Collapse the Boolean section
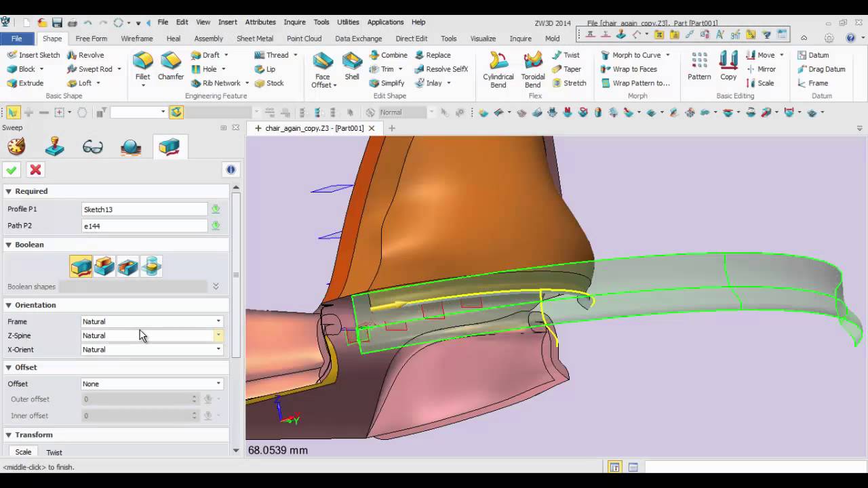Image resolution: width=868 pixels, height=488 pixels. pos(9,245)
